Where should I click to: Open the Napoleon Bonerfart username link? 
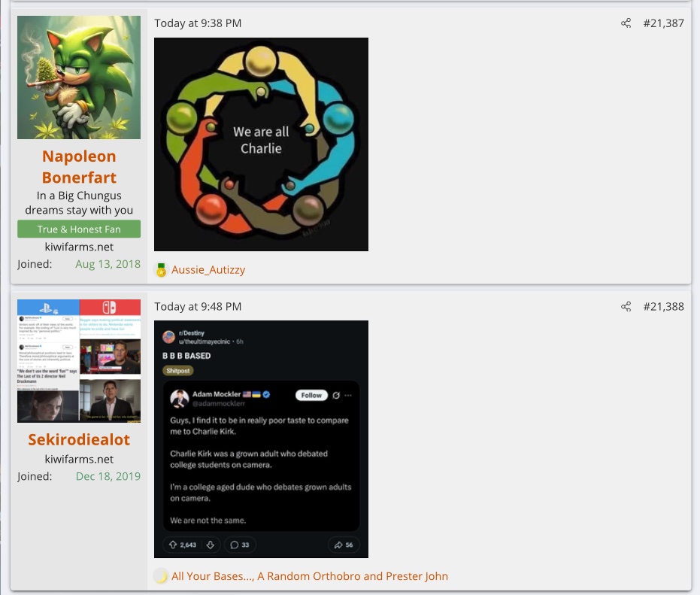(x=79, y=167)
